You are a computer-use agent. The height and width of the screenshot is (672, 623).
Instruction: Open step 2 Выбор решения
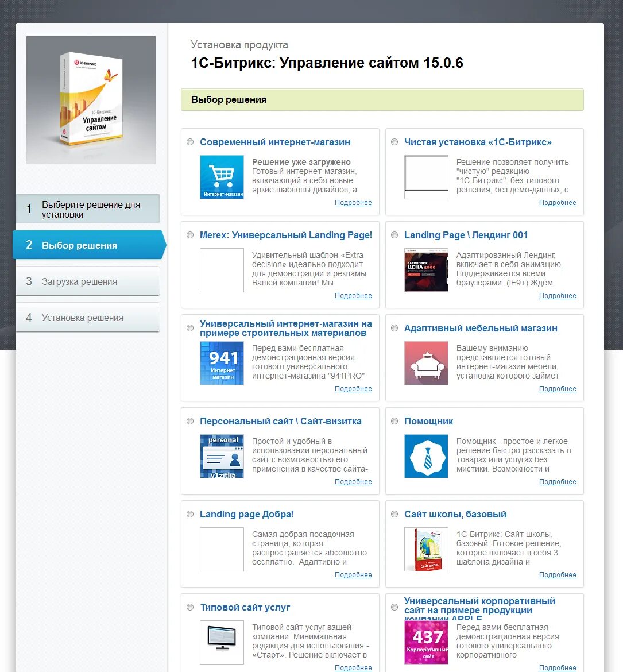click(89, 245)
